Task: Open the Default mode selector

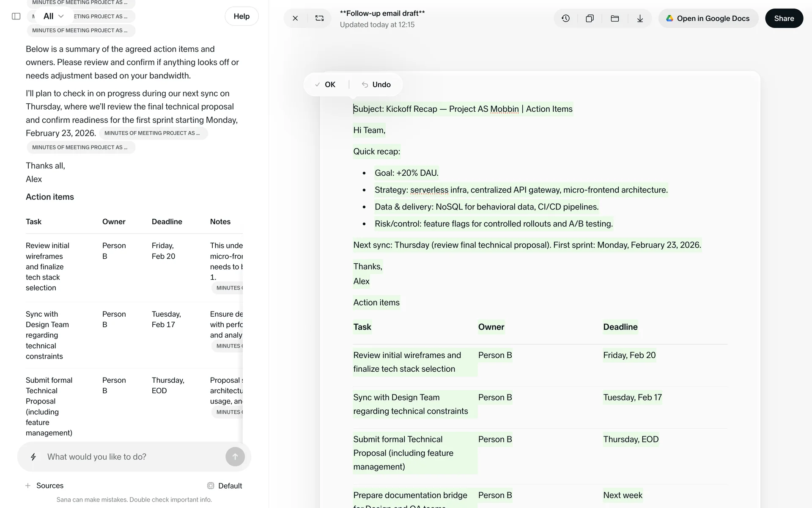Action: (225, 486)
